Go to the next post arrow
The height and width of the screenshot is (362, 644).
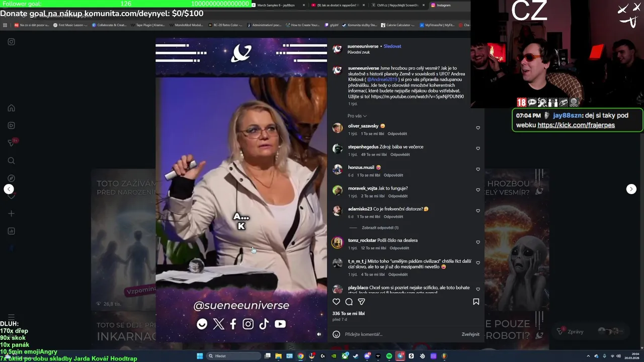(631, 189)
